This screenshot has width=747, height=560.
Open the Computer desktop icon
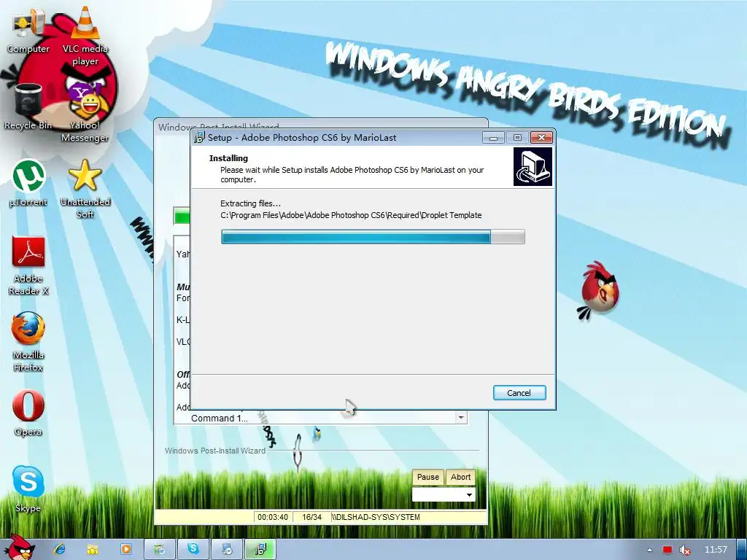[28, 31]
